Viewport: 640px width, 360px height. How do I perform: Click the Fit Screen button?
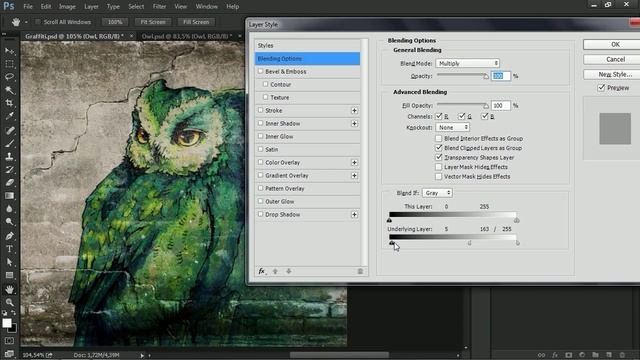[x=153, y=22]
